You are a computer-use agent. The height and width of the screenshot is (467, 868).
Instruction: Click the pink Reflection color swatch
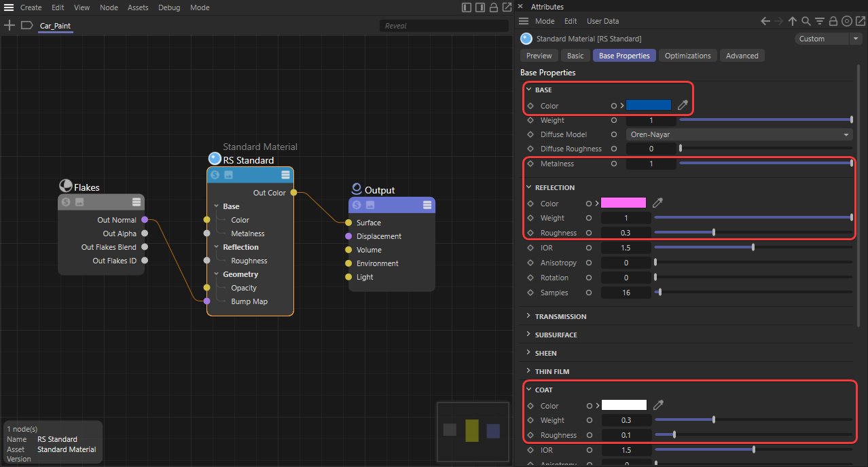[x=623, y=203]
